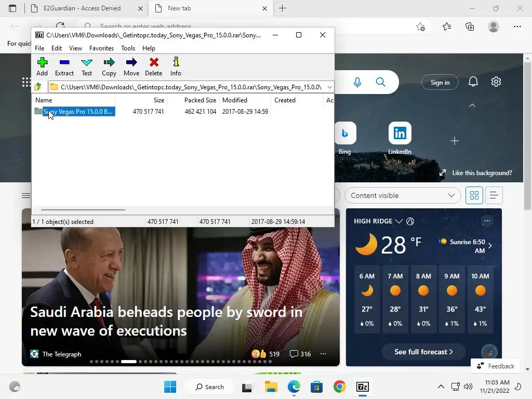Viewport: 532px width, 399px height.
Task: Extract files with the Extract toolbar icon
Action: point(64,66)
